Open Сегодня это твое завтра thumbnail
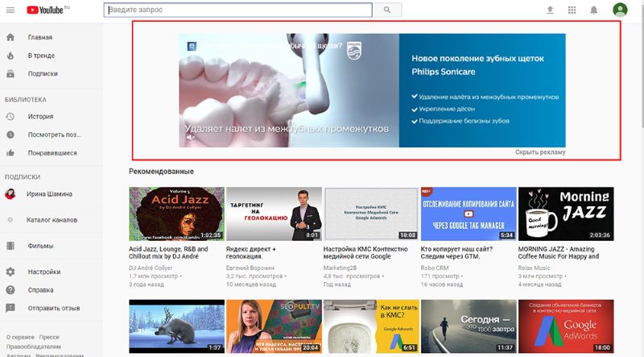644x357 pixels. tap(469, 326)
